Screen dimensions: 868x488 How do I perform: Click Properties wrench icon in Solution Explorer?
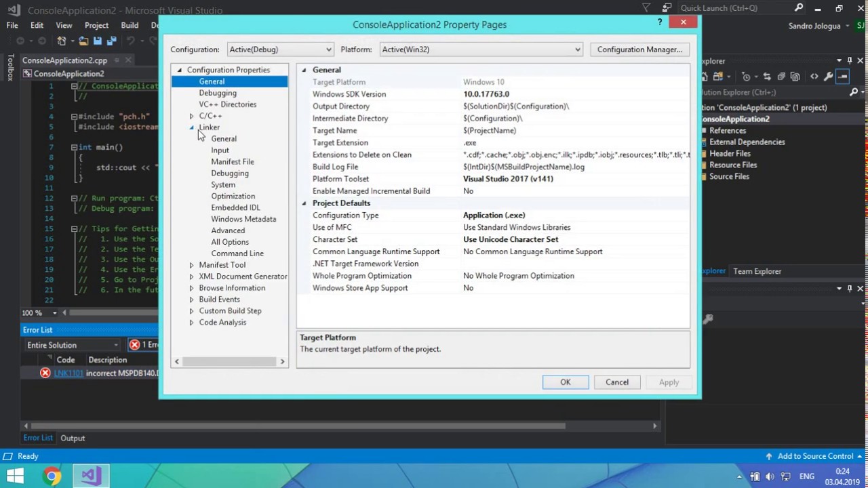[x=828, y=77]
